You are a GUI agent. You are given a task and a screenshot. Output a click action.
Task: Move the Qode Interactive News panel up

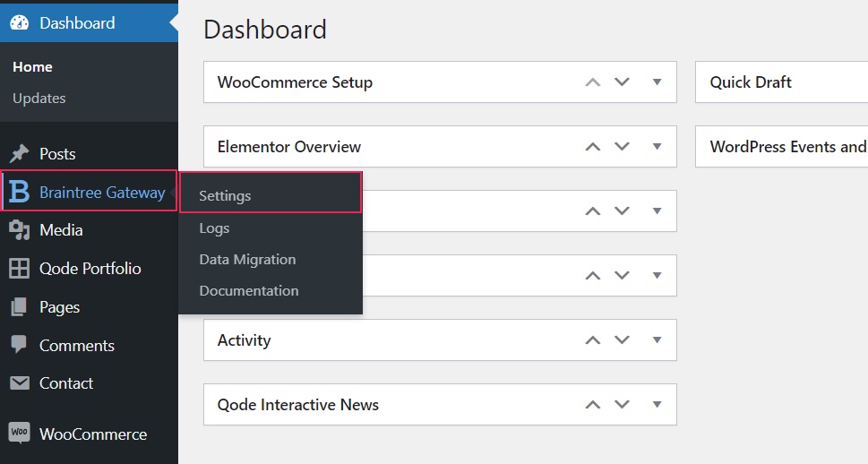(x=593, y=405)
